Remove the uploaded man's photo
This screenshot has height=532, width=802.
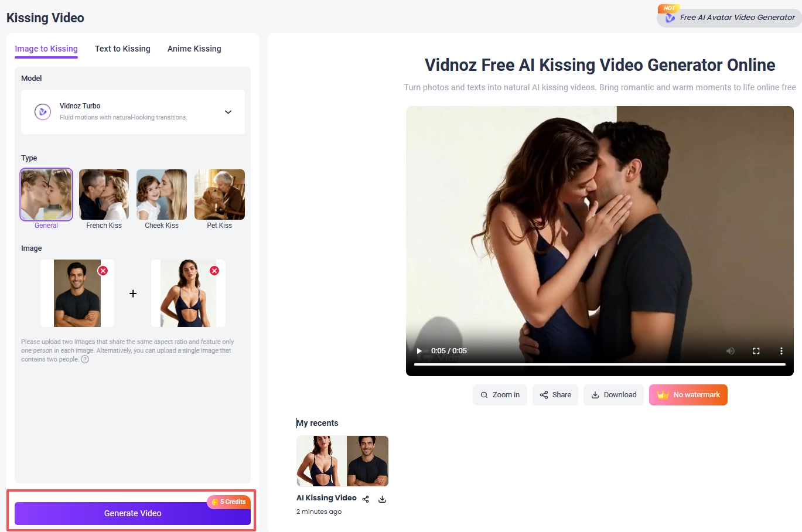[x=103, y=270]
